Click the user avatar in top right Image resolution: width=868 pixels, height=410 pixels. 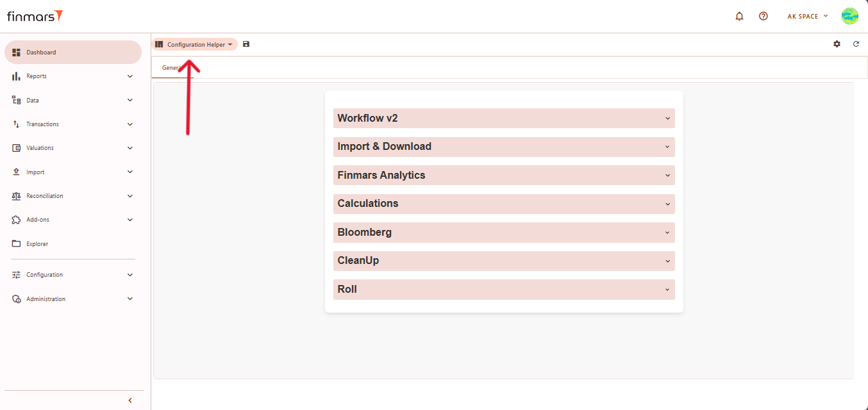pos(850,16)
